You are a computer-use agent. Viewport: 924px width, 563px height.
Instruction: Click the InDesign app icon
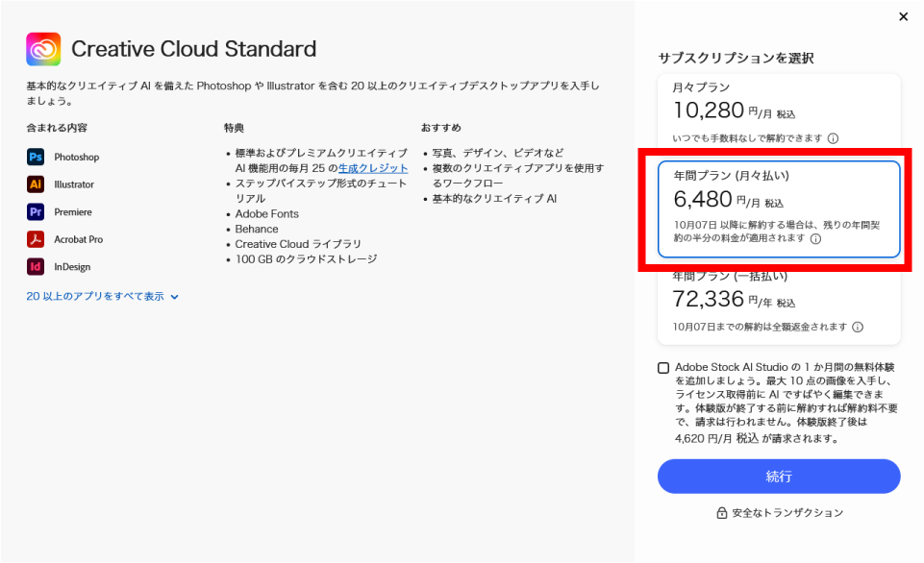point(36,267)
